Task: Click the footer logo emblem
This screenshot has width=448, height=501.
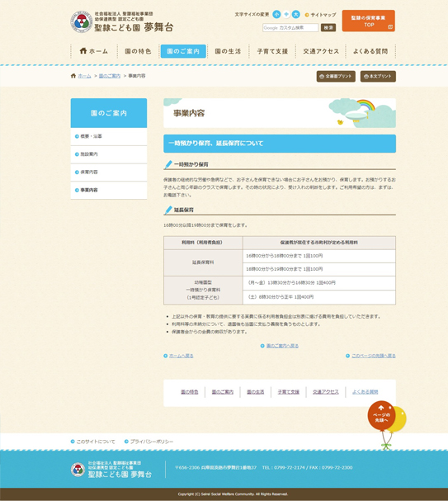Action: (78, 470)
